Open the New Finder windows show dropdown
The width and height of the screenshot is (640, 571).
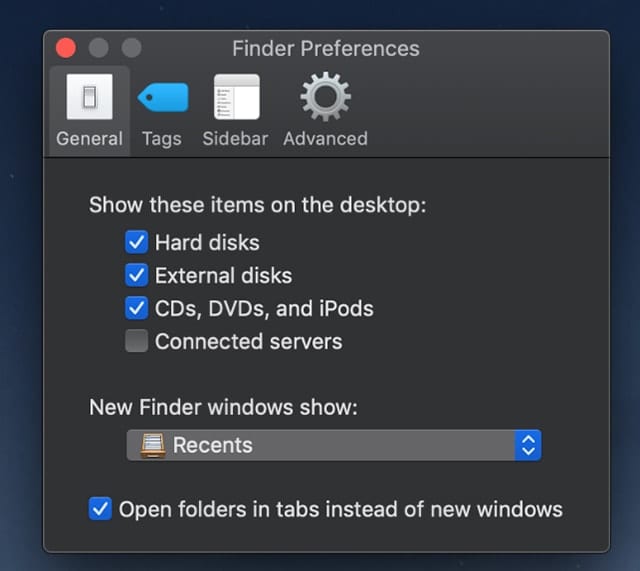click(333, 445)
